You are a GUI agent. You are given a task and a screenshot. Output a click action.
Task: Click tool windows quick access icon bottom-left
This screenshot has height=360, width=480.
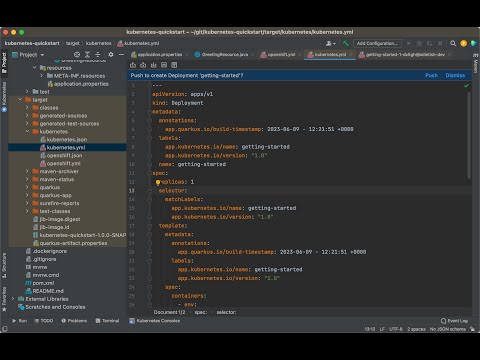[4, 329]
